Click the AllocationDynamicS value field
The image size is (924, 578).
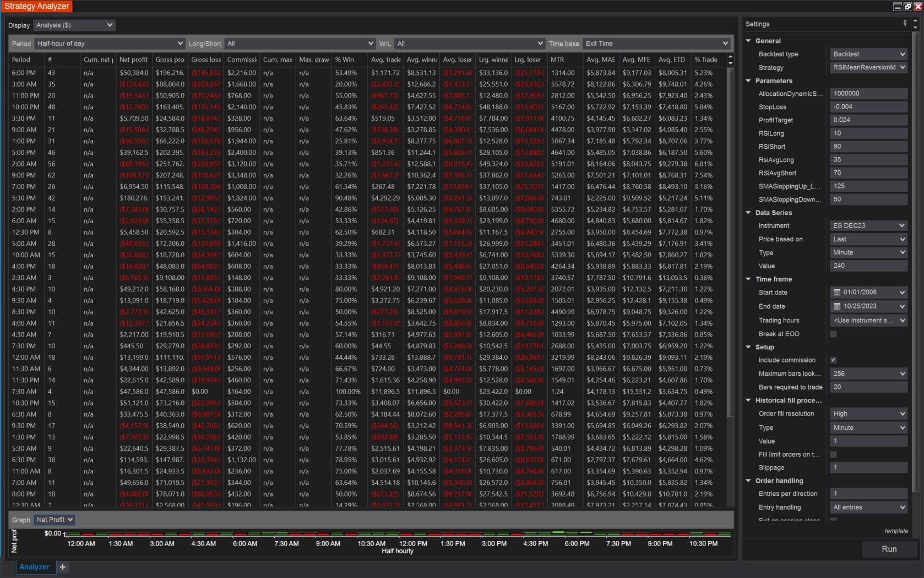869,94
